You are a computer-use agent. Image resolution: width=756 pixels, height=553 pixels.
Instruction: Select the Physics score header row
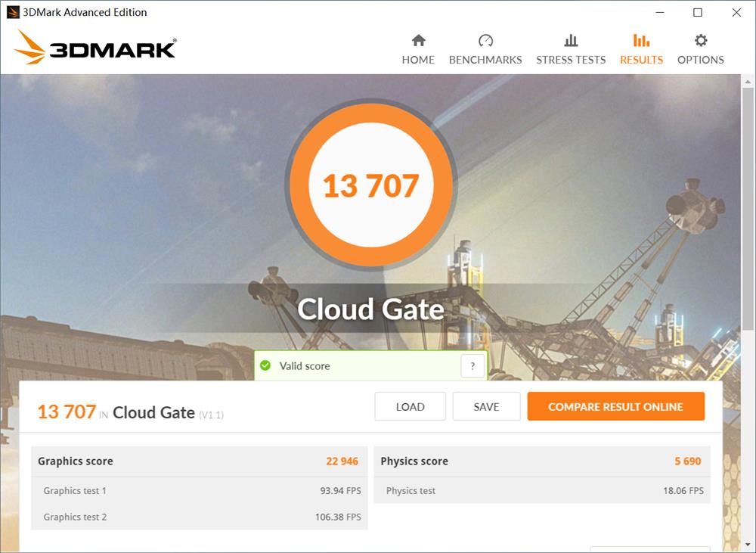[541, 461]
